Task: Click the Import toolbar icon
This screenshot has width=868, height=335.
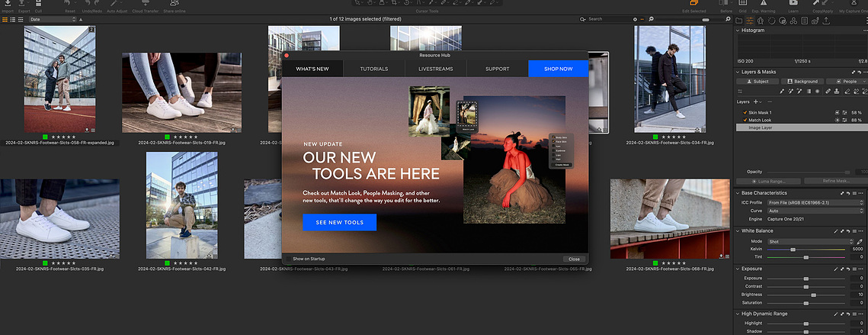Action: [x=7, y=3]
